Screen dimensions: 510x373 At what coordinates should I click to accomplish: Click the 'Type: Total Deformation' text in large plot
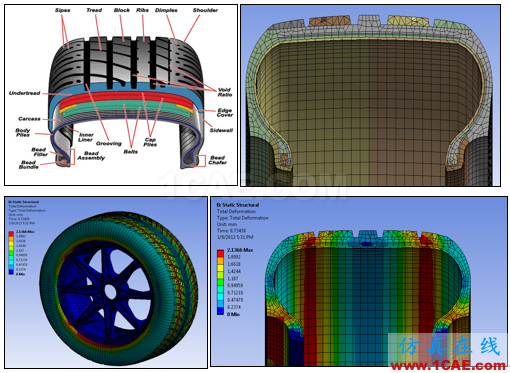pyautogui.click(x=243, y=218)
